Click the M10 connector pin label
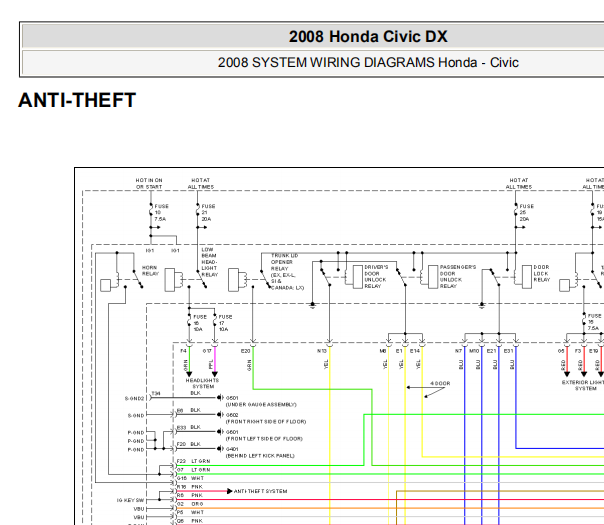 tap(474, 351)
